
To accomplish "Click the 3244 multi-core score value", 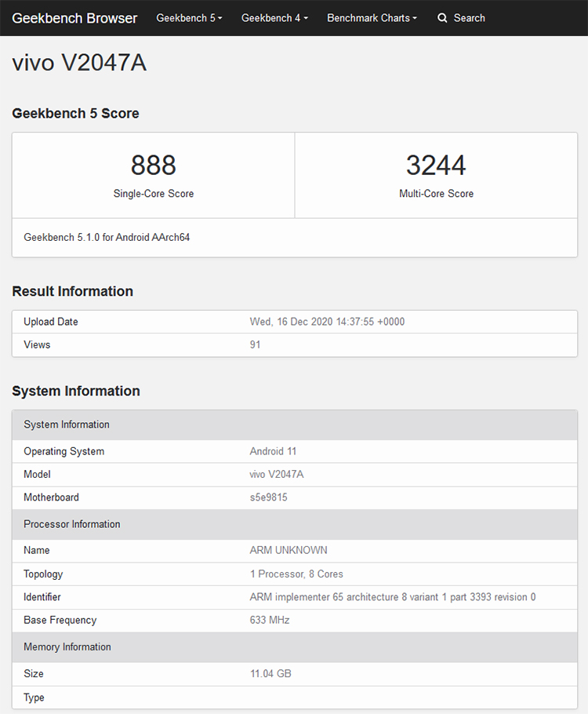I will point(436,165).
